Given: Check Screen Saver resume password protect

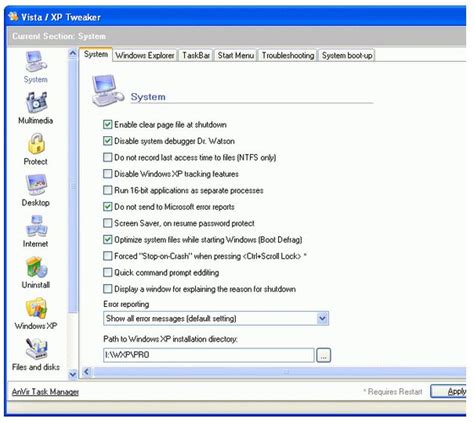Looking at the screenshot, I should [x=107, y=223].
